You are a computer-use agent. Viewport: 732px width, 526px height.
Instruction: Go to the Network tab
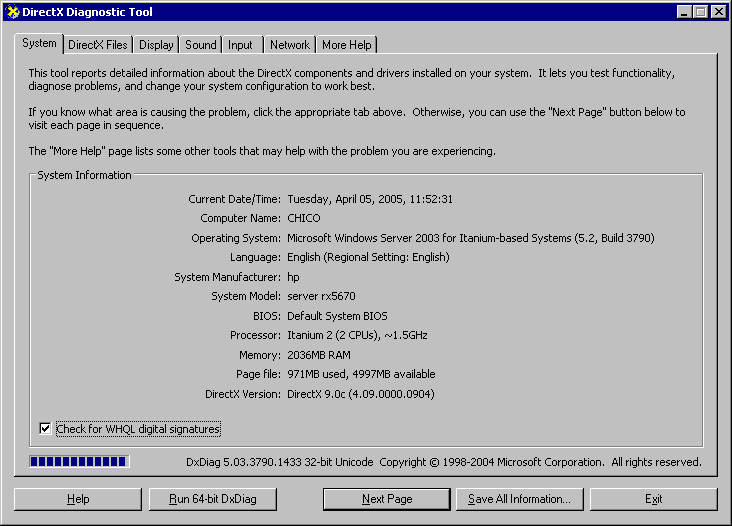coord(290,45)
